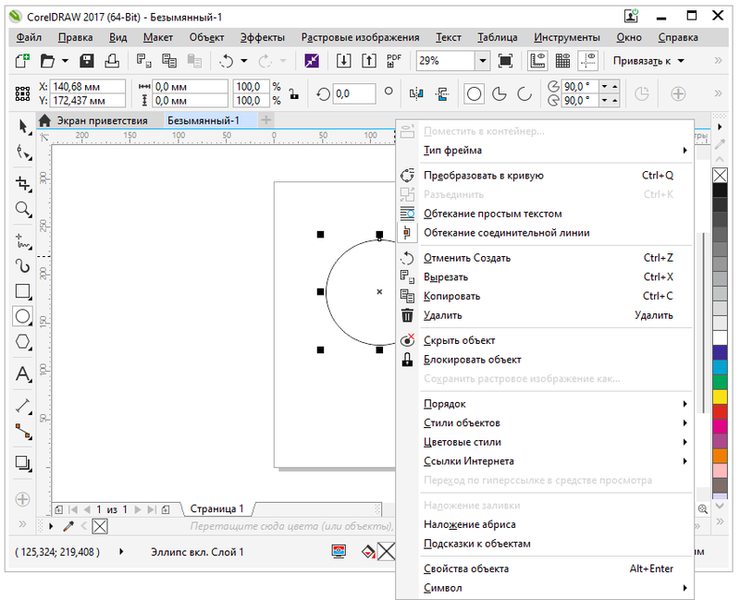Click the New document icon
The height and width of the screenshot is (600, 740).
coord(22,61)
